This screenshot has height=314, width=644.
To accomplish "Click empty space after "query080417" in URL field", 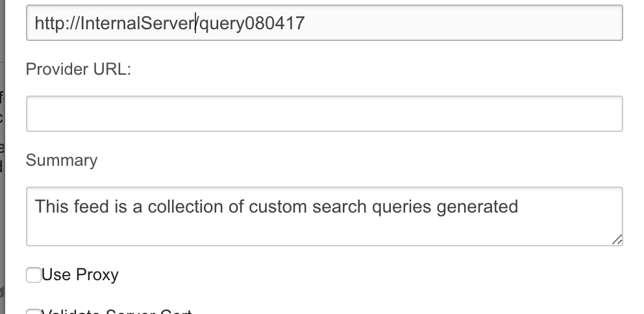I will (x=454, y=24).
